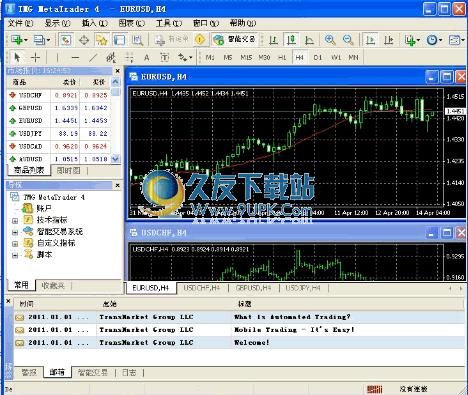Open the 文件 (File) menu
The image size is (468, 395).
20,23
